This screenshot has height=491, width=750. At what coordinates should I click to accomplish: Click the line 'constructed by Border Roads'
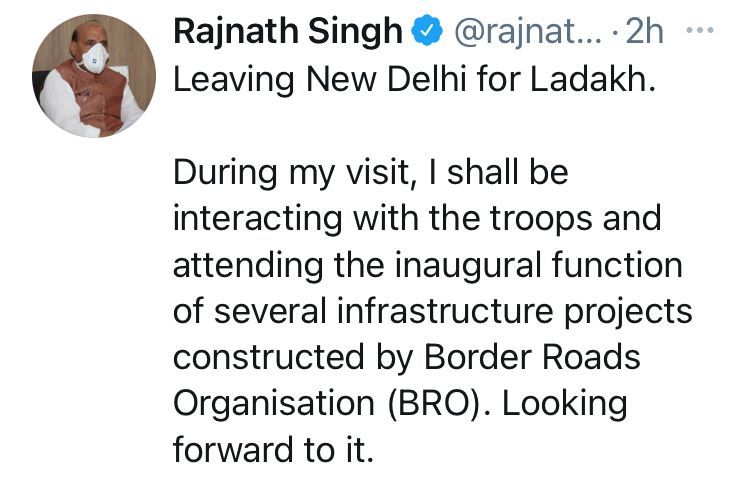[406, 359]
